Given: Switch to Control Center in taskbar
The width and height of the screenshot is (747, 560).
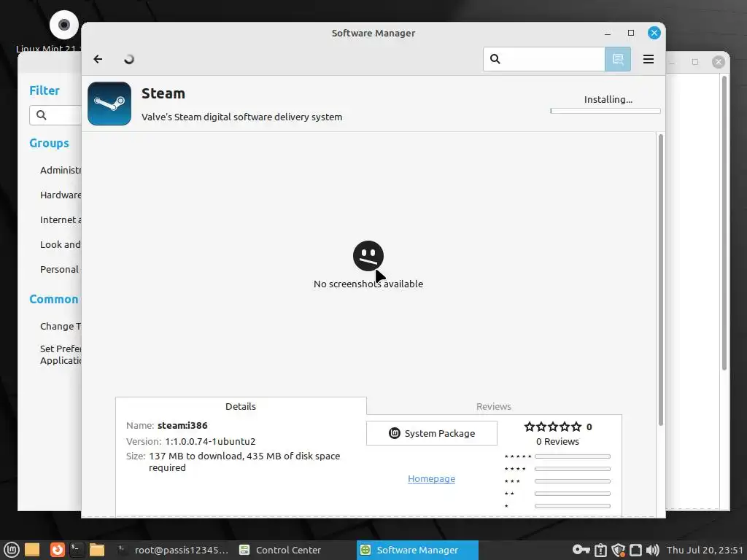Looking at the screenshot, I should point(281,550).
